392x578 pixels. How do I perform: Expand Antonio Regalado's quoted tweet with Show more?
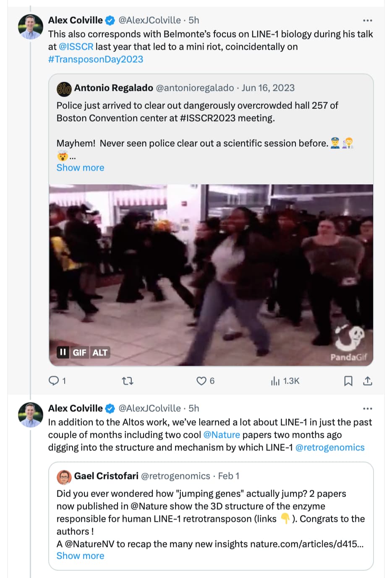(80, 168)
